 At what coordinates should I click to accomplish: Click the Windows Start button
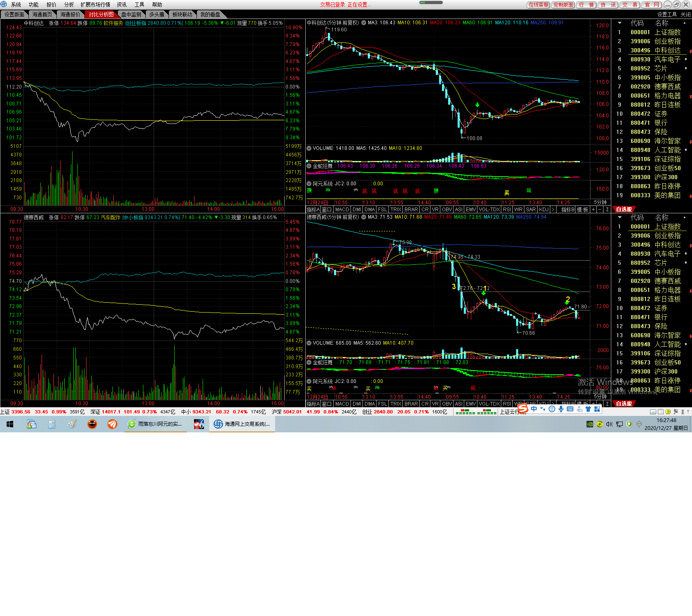pyautogui.click(x=10, y=424)
